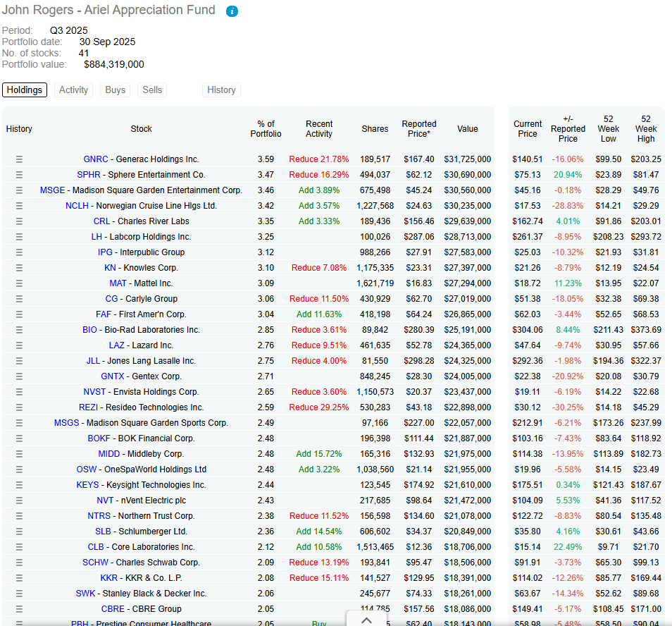Open the NCLH ticker link

(77, 206)
